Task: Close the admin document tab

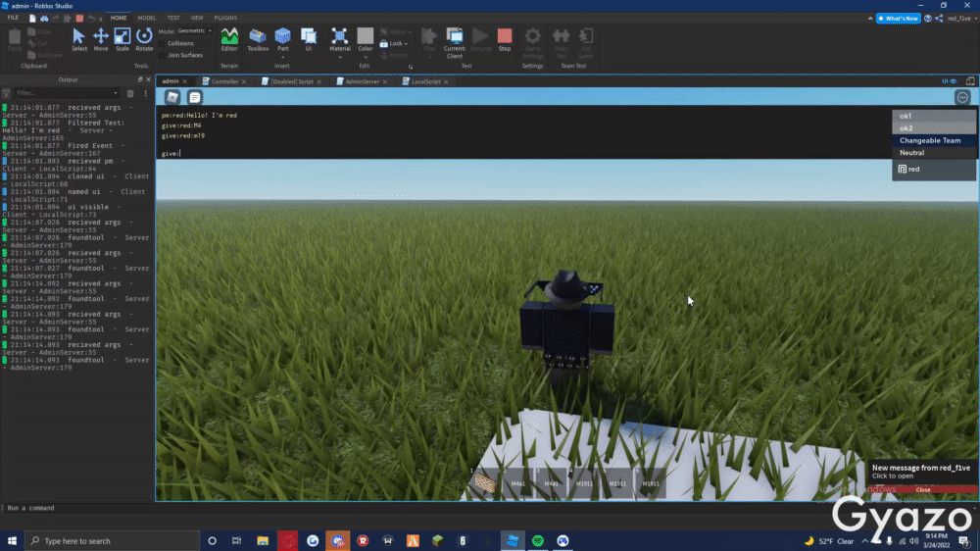Action: click(x=185, y=81)
